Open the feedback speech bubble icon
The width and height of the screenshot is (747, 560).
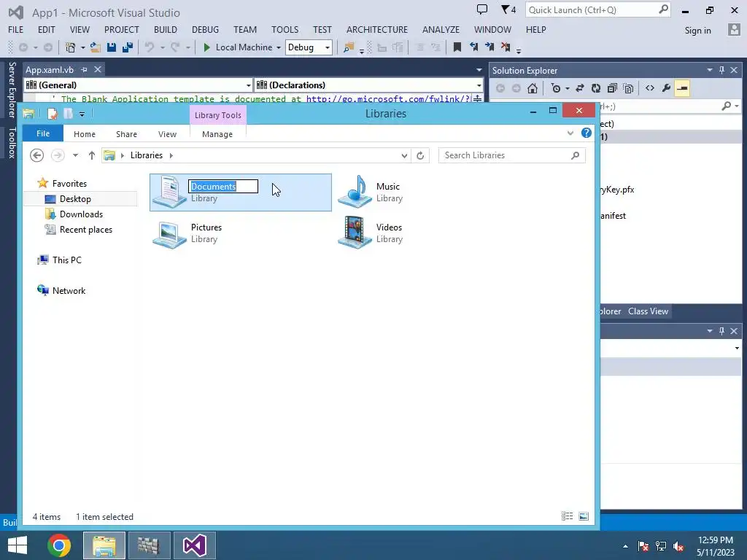tap(482, 9)
